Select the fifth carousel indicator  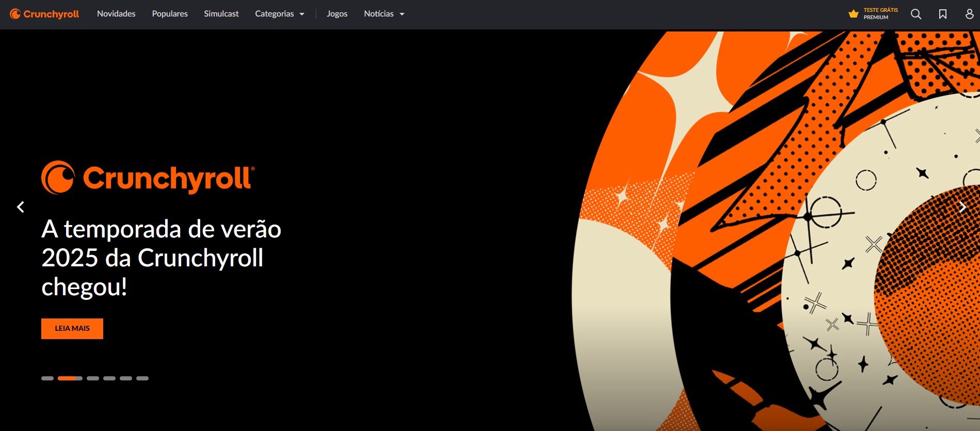pyautogui.click(x=126, y=378)
